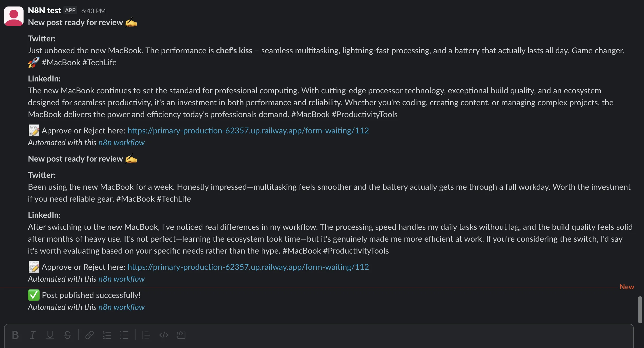Create a bulleted list in the composer

[124, 335]
